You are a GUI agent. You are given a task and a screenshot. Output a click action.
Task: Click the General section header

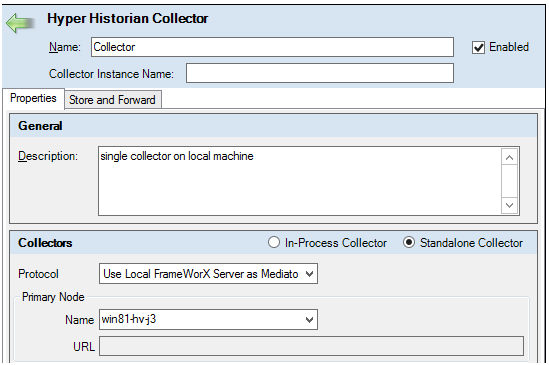click(40, 126)
